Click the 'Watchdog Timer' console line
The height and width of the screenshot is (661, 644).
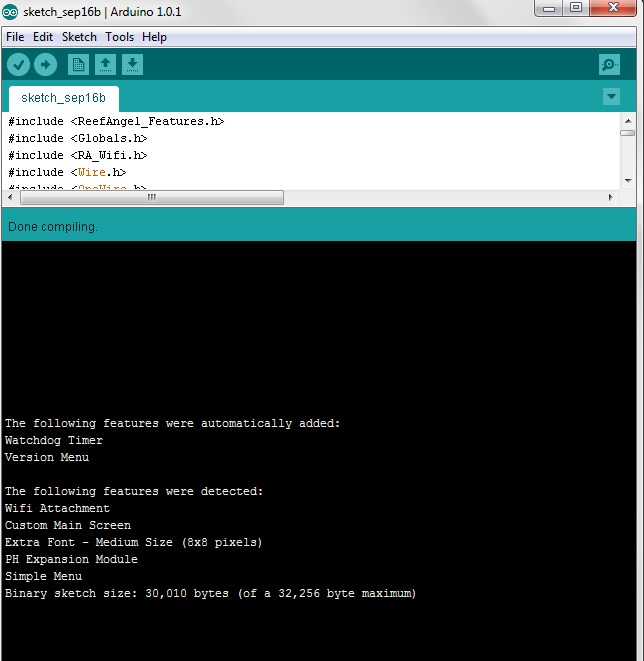click(x=54, y=440)
